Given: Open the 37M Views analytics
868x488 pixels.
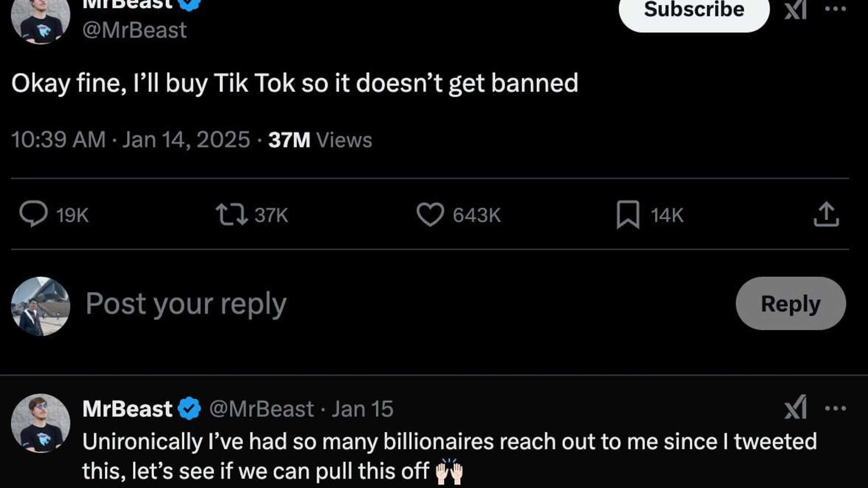Looking at the screenshot, I should pyautogui.click(x=320, y=140).
